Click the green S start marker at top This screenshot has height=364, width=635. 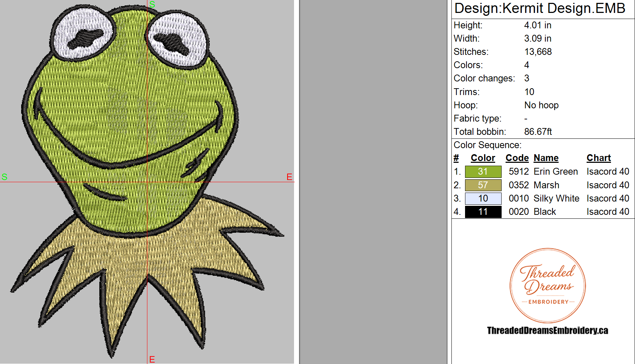point(152,4)
